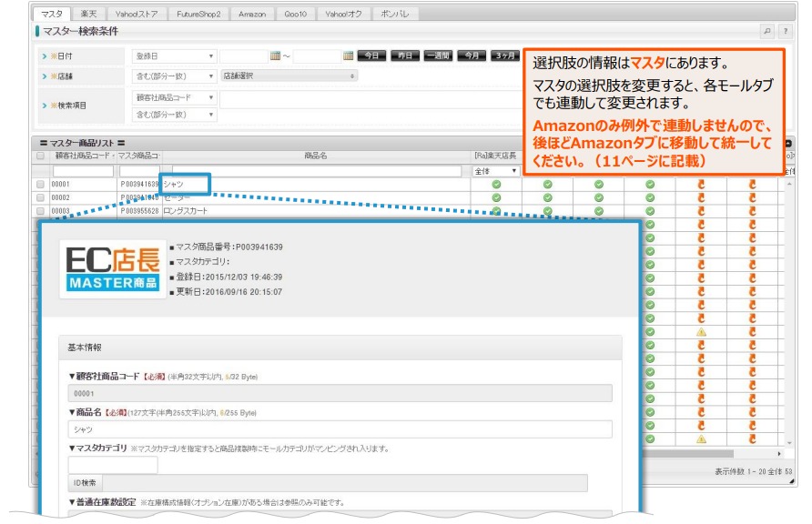Image resolution: width=812 pixels, height=524 pixels.
Task: Click the green check in row 00002 楽天 column
Action: (x=496, y=197)
